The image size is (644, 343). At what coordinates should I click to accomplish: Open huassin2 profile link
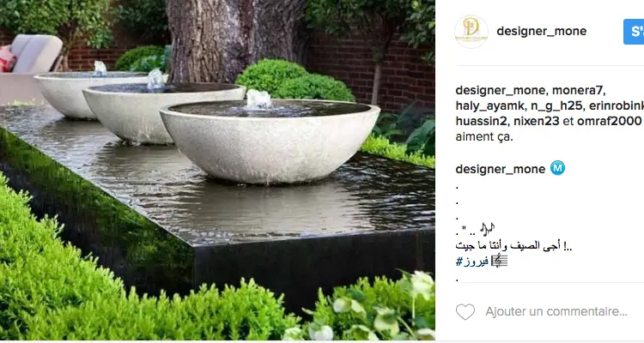click(481, 121)
